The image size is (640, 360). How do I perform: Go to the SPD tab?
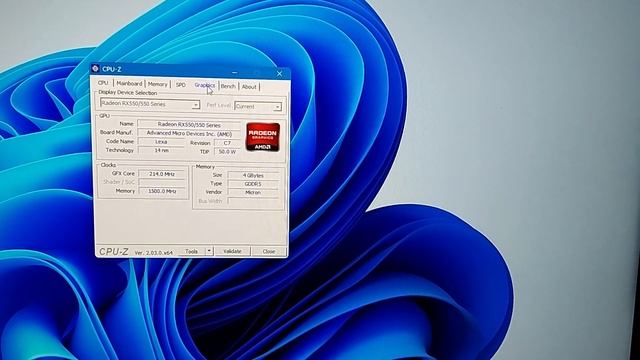coord(180,85)
